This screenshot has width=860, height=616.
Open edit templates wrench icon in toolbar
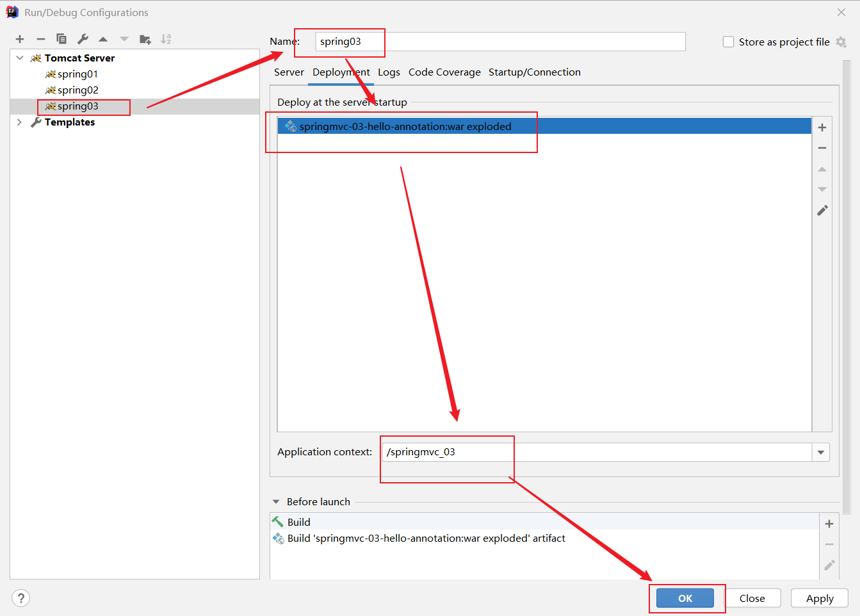tap(83, 39)
